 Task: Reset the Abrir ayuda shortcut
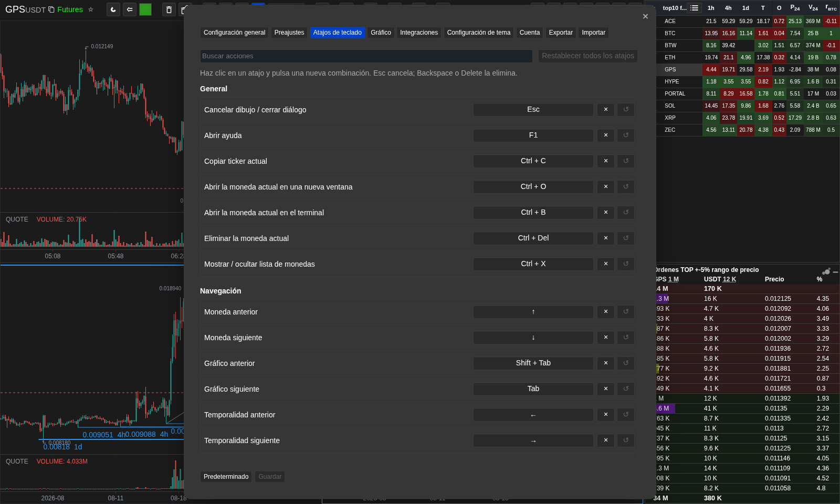(x=626, y=135)
